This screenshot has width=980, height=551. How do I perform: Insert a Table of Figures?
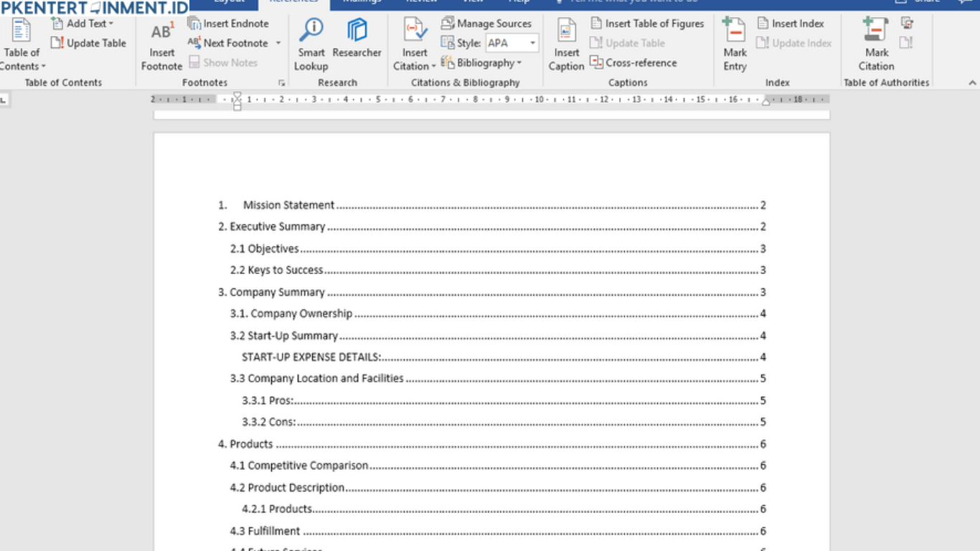pos(646,23)
